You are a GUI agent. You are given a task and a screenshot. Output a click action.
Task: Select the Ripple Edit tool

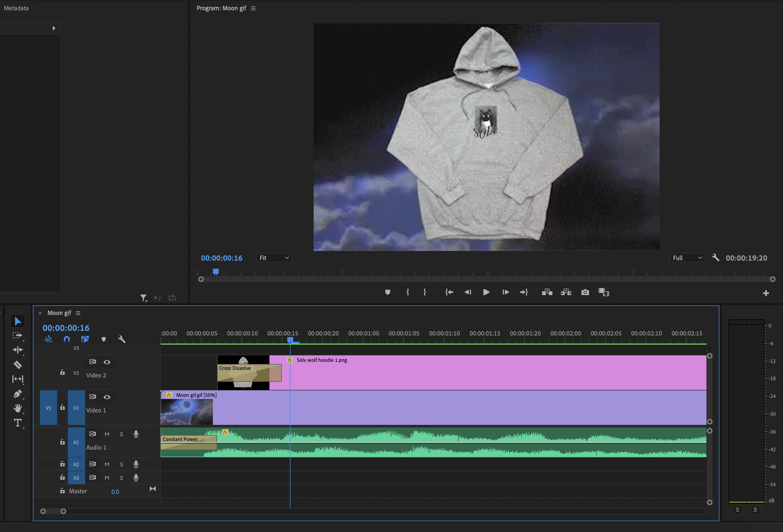[18, 350]
